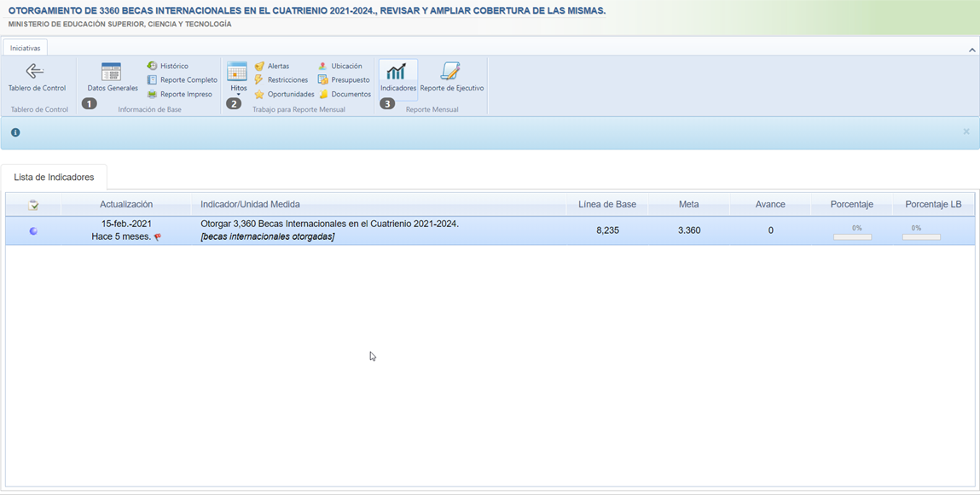Open Oportunidades
The height and width of the screenshot is (495, 980).
pyautogui.click(x=284, y=95)
